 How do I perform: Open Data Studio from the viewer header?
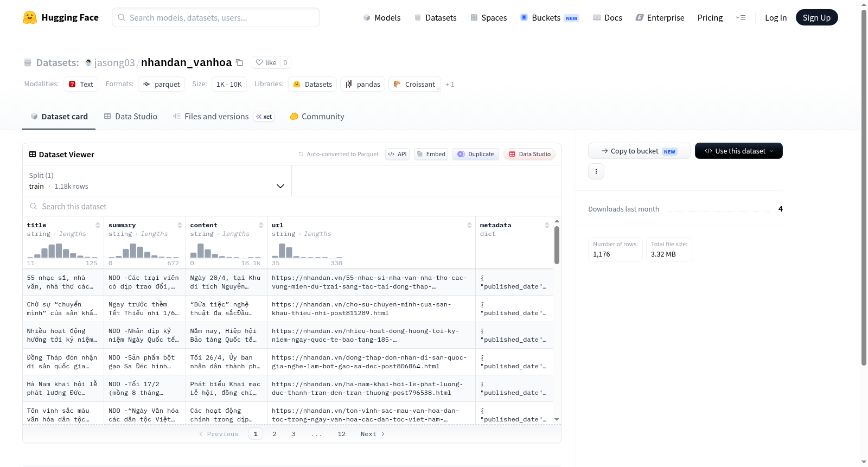(x=529, y=154)
